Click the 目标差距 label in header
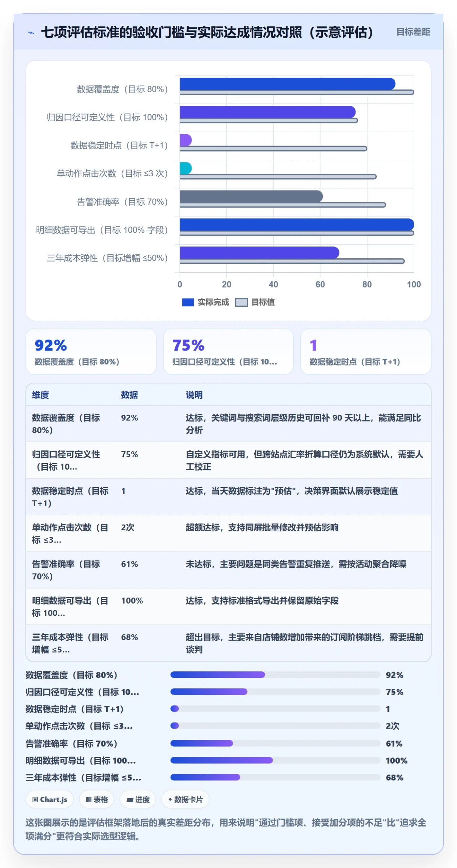Screen dimensions: 457x868 click(413, 32)
